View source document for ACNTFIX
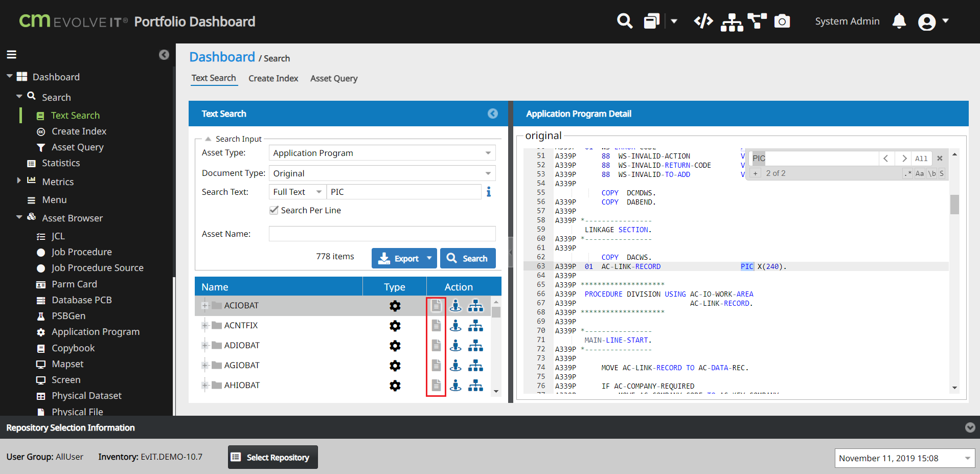Viewport: 980px width, 474px height. tap(436, 326)
